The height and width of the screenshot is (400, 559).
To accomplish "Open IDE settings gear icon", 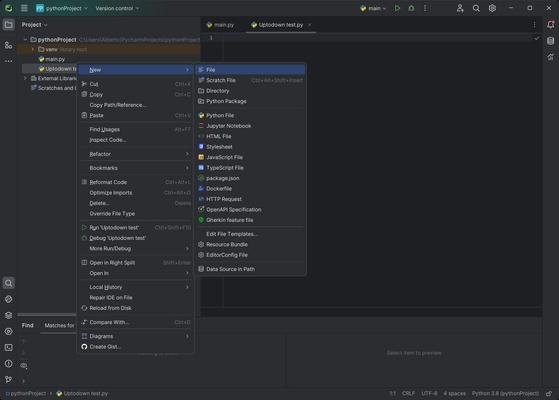I will click(492, 8).
